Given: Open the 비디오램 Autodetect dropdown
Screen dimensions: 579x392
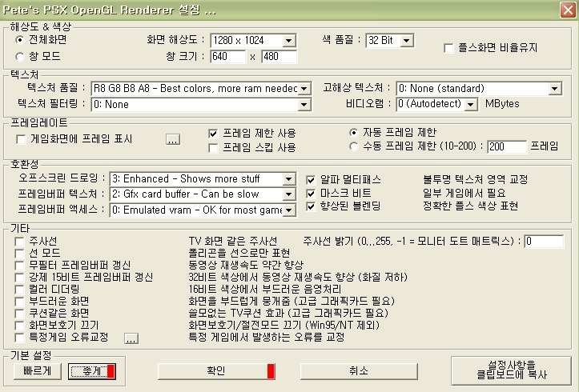Looking at the screenshot, I should click(x=437, y=104).
